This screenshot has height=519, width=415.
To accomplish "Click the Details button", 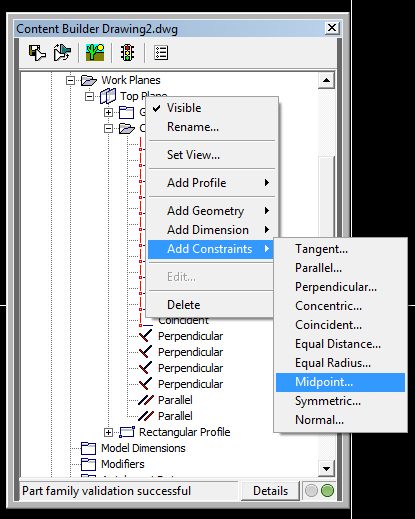I will 270,491.
